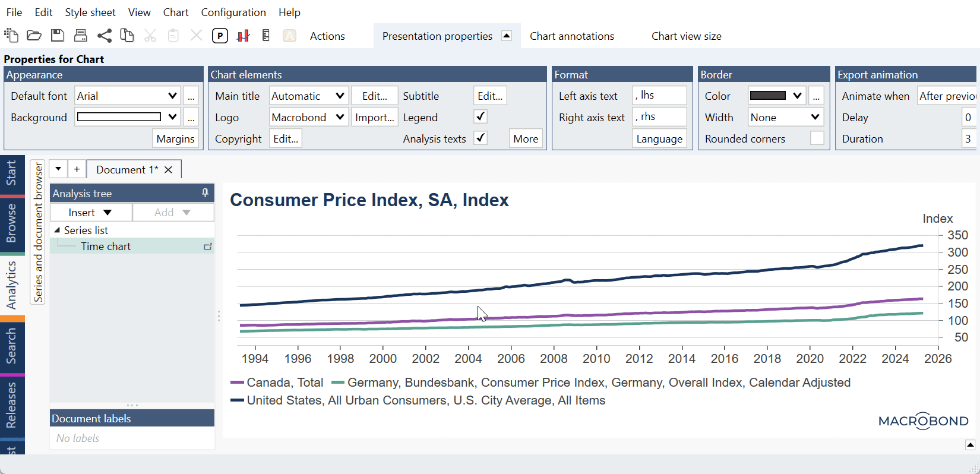Click the bar chart type icon

(x=244, y=36)
